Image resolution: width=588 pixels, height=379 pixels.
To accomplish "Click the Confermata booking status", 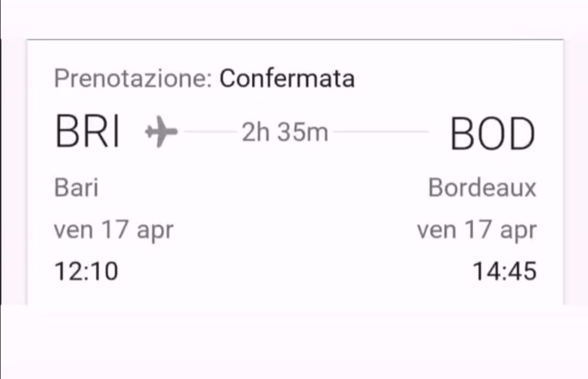I will pyautogui.click(x=287, y=78).
